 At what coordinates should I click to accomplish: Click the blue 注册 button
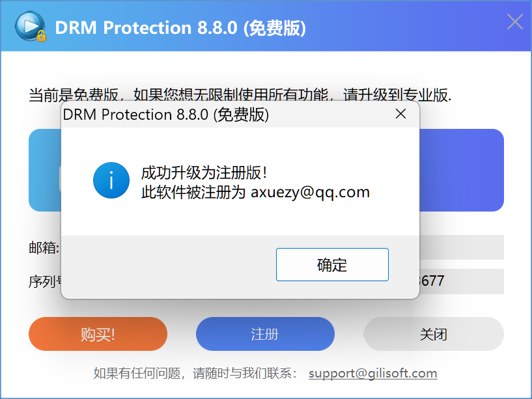(265, 335)
